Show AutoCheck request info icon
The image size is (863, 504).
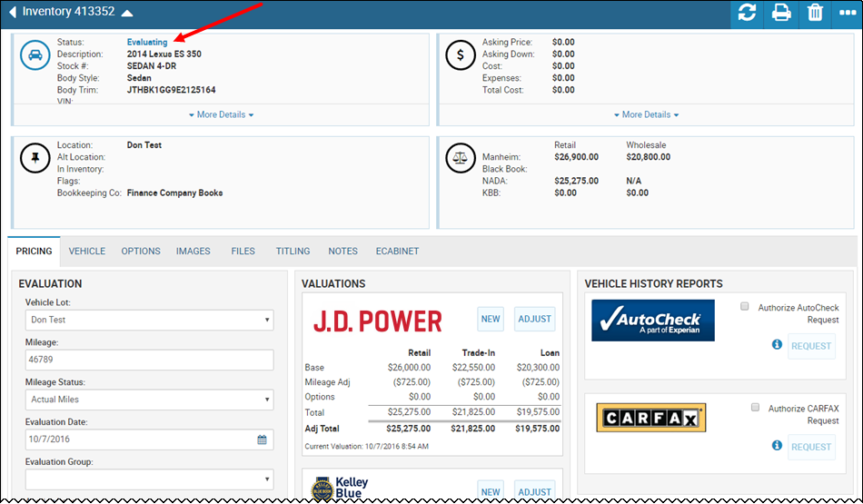tap(777, 344)
